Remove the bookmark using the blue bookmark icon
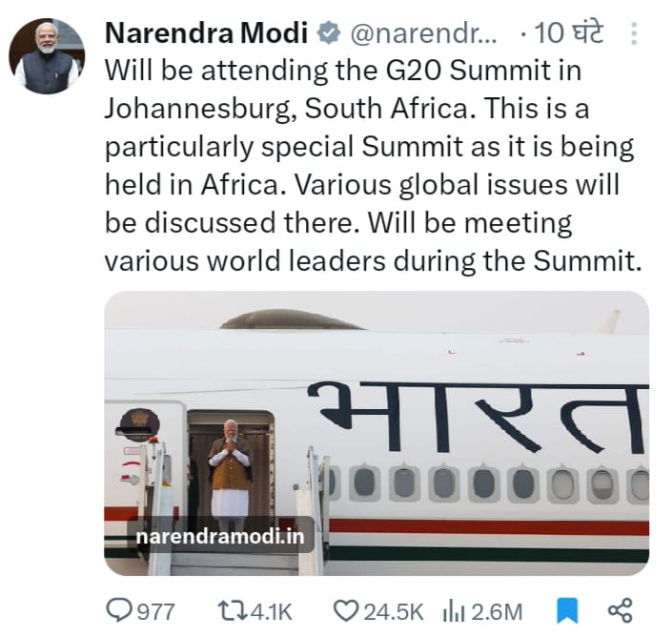This screenshot has width=672, height=636. click(565, 610)
